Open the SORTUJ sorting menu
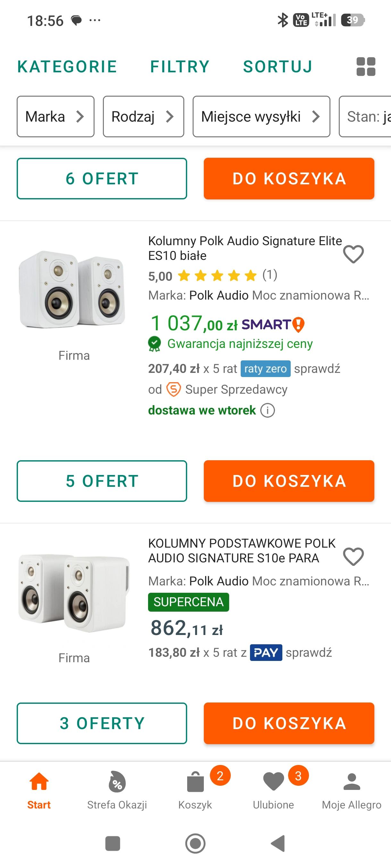 point(278,67)
